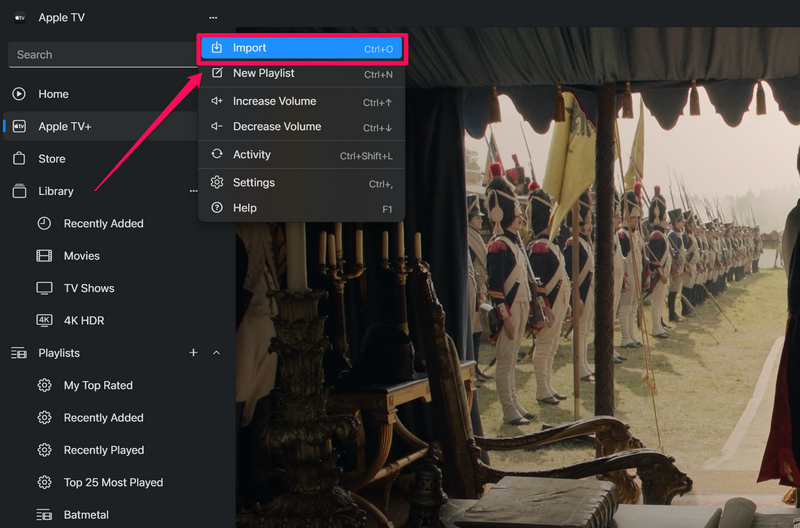Viewport: 800px width, 528px height.
Task: Click the Help question mark icon
Action: tap(217, 208)
